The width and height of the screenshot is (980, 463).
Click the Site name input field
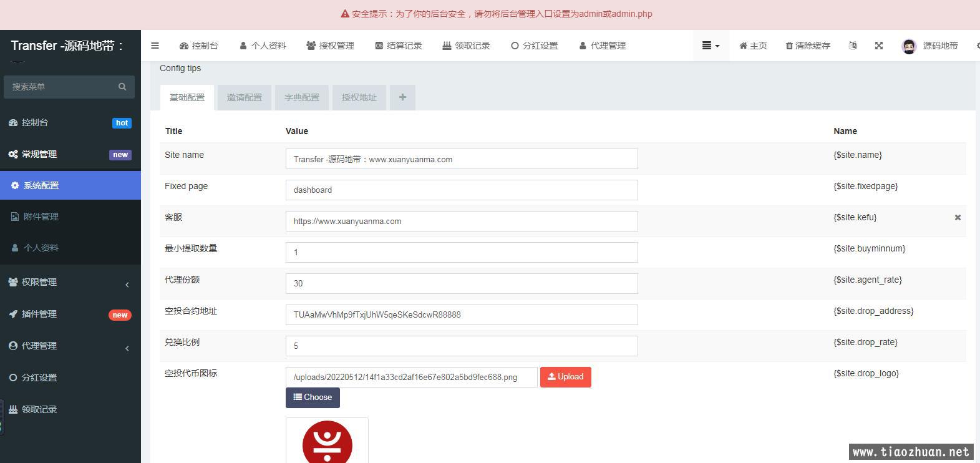pyautogui.click(x=462, y=159)
